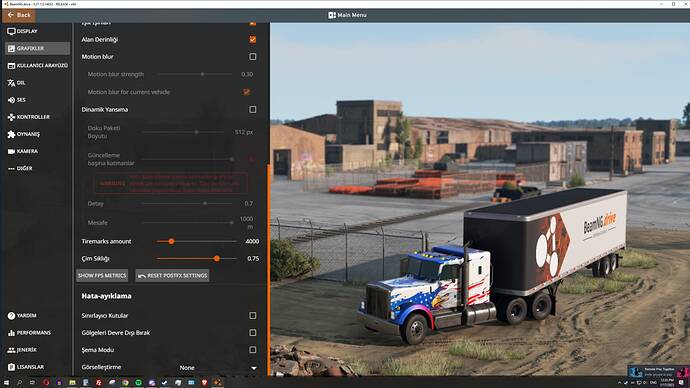Enable Sınırlayıcı Kutular debug checkbox
This screenshot has height=388, width=690.
pos(253,315)
